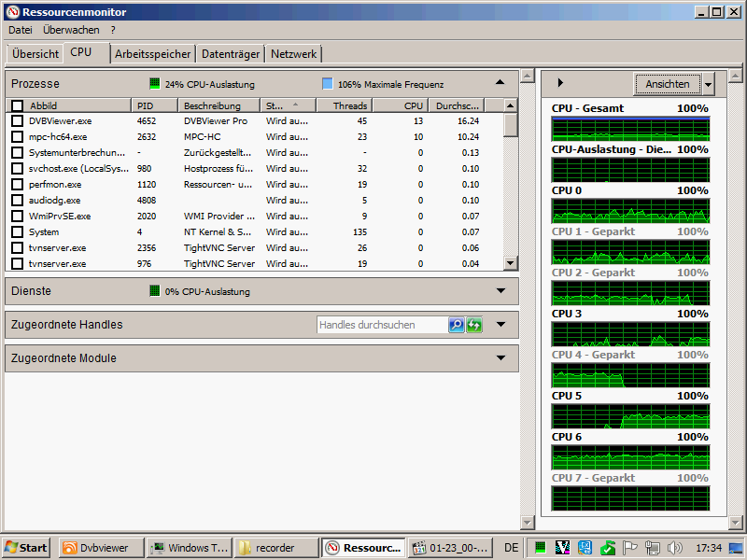Click the green swatch in the Dienste header
This screenshot has height=560, width=747.
[155, 291]
